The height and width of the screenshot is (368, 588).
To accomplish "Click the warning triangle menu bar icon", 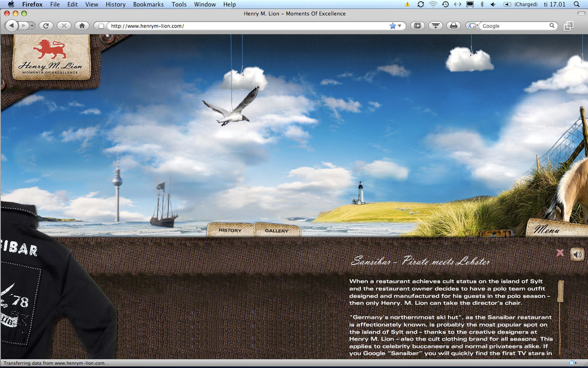I will 407,4.
